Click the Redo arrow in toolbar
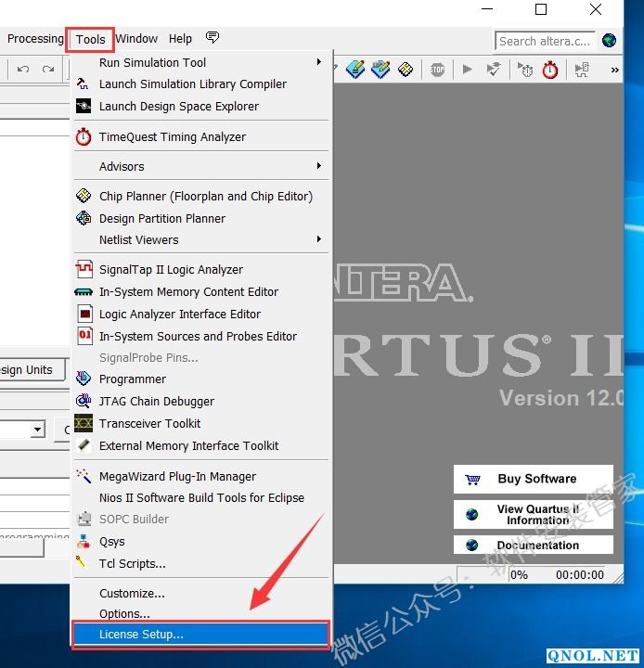The height and width of the screenshot is (668, 644). [x=47, y=70]
